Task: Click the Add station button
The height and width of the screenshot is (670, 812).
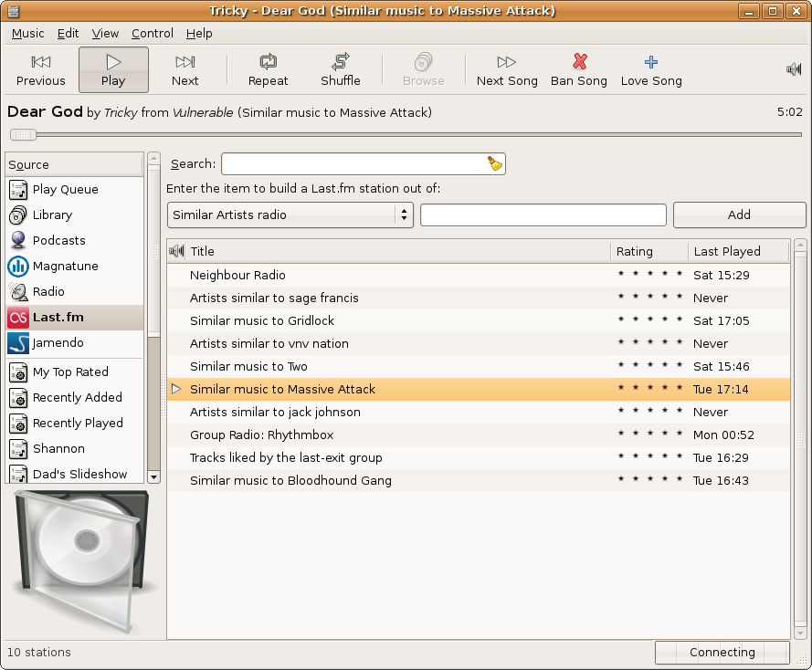Action: [740, 215]
